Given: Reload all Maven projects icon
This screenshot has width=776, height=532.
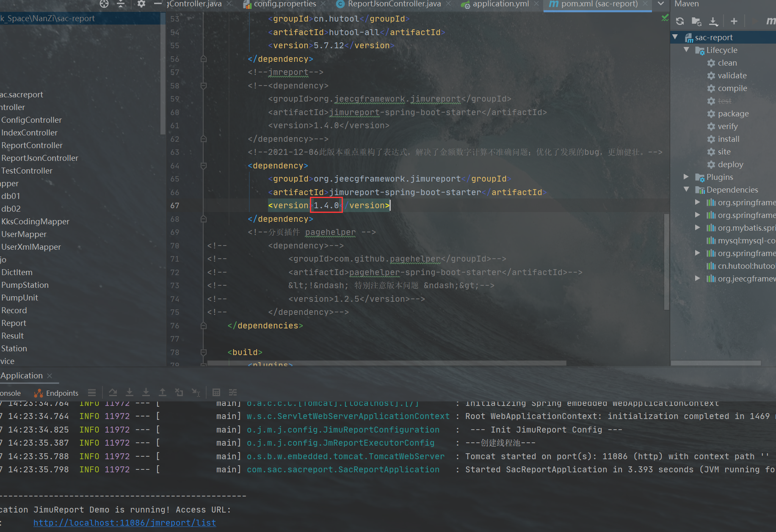Looking at the screenshot, I should tap(680, 21).
